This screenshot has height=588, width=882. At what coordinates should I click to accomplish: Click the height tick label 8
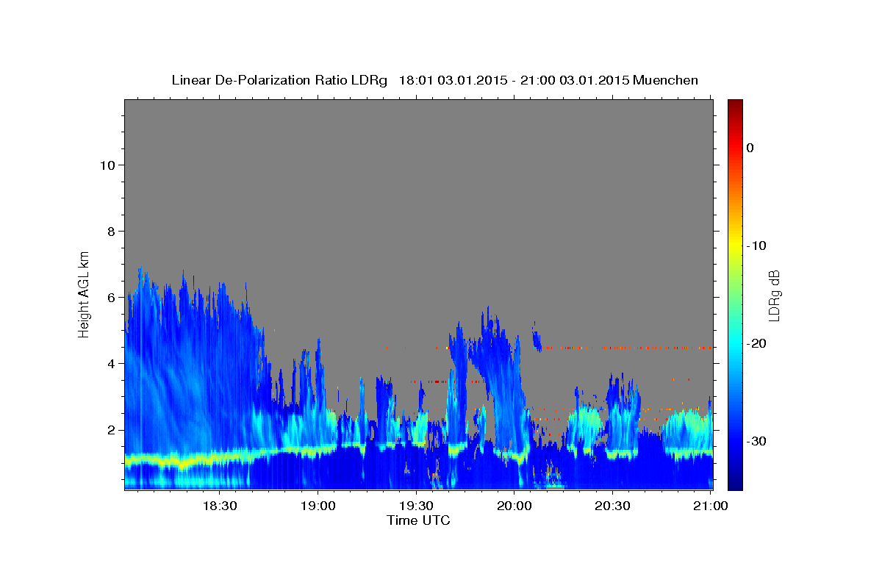click(x=110, y=231)
